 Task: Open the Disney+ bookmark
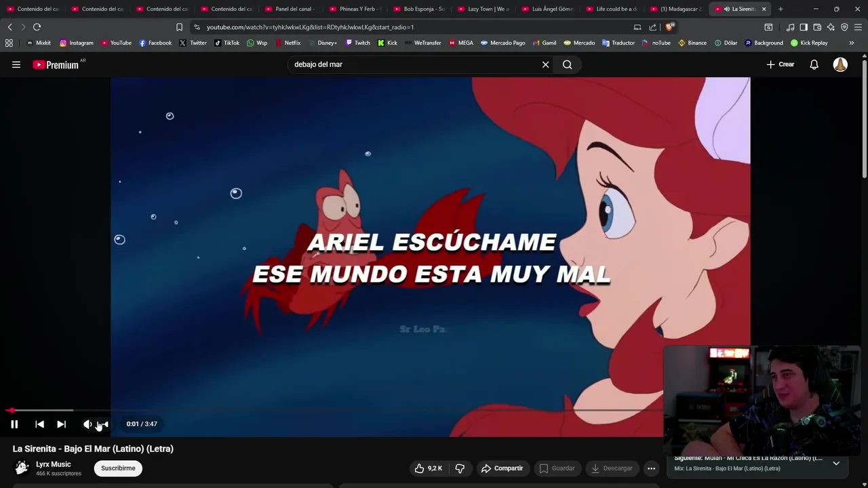(322, 43)
